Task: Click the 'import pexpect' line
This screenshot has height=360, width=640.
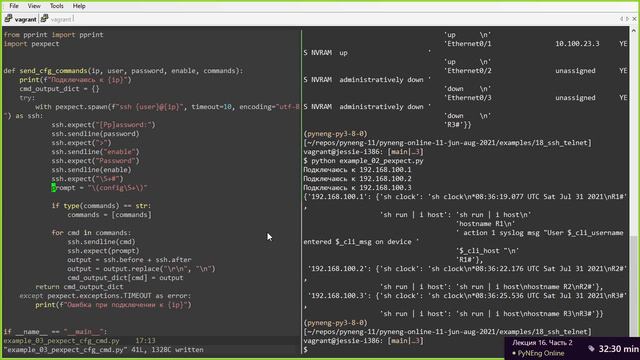Action: pos(31,44)
